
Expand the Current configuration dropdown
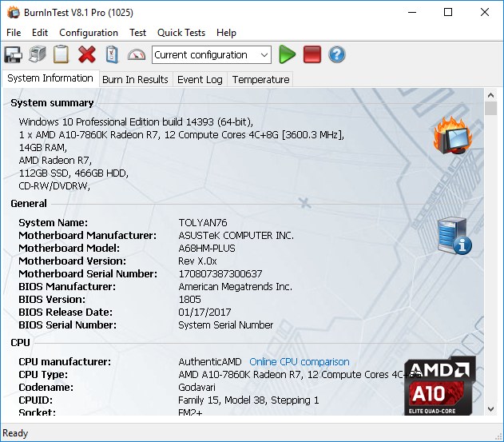264,55
